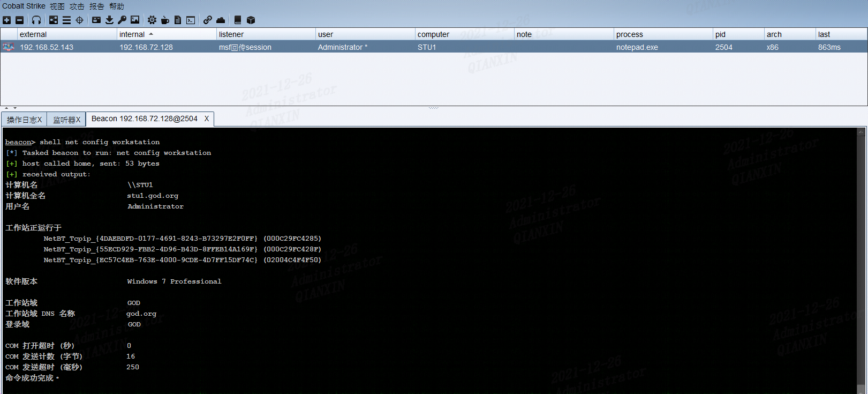
Task: Open the help book icon
Action: pyautogui.click(x=238, y=20)
